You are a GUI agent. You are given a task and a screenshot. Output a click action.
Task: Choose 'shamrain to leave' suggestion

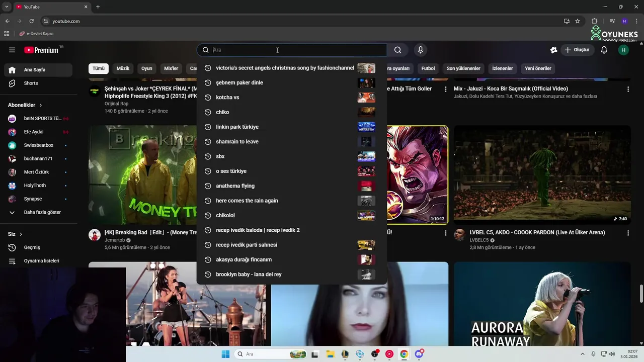tap(292, 142)
